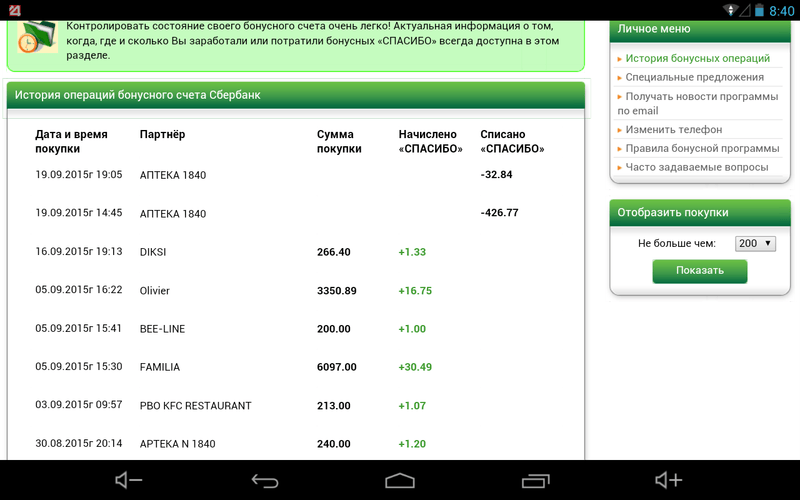The height and width of the screenshot is (500, 800).
Task: Click История операций бонусного счета Сбербанк header
Action: tap(296, 95)
